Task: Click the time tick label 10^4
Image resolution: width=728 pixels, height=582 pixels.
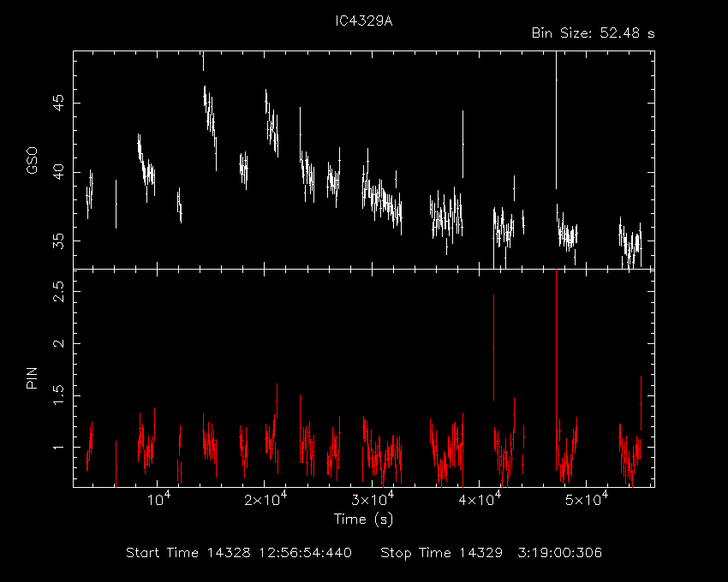Action: (x=158, y=499)
